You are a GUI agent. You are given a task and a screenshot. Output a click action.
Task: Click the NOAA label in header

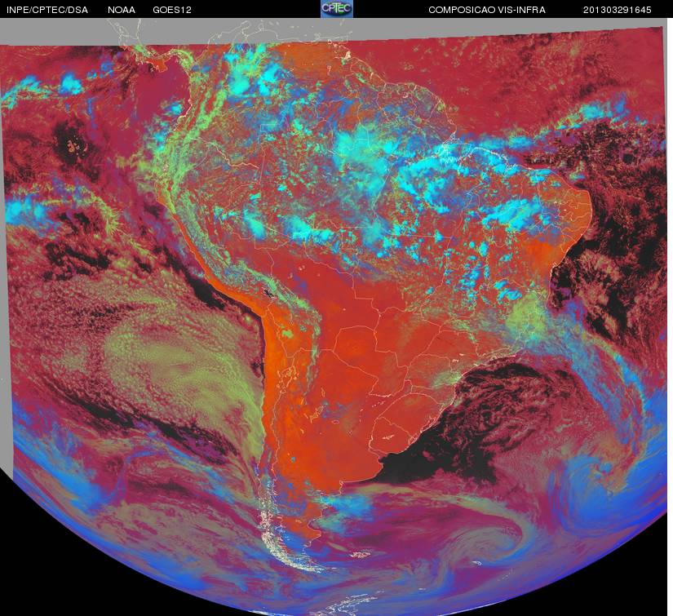point(122,10)
